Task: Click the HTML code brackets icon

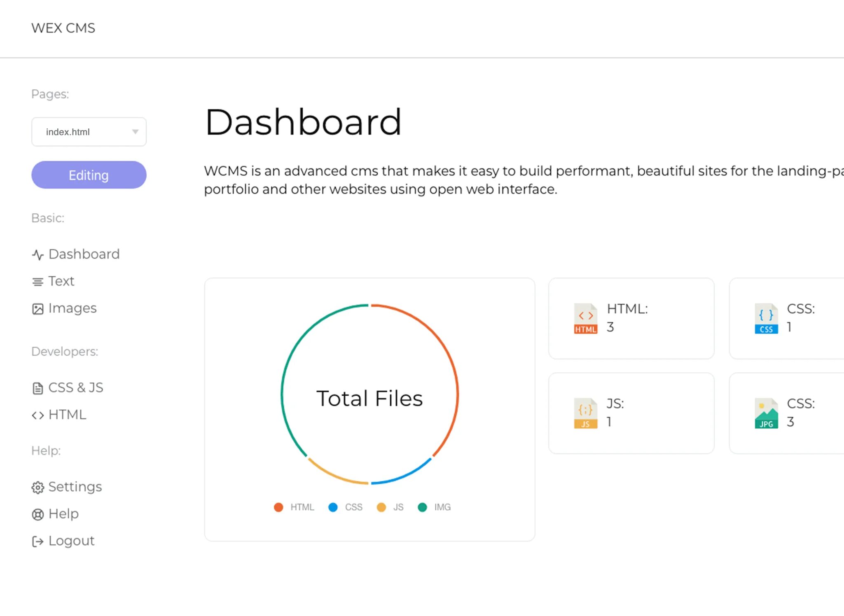Action: [37, 415]
